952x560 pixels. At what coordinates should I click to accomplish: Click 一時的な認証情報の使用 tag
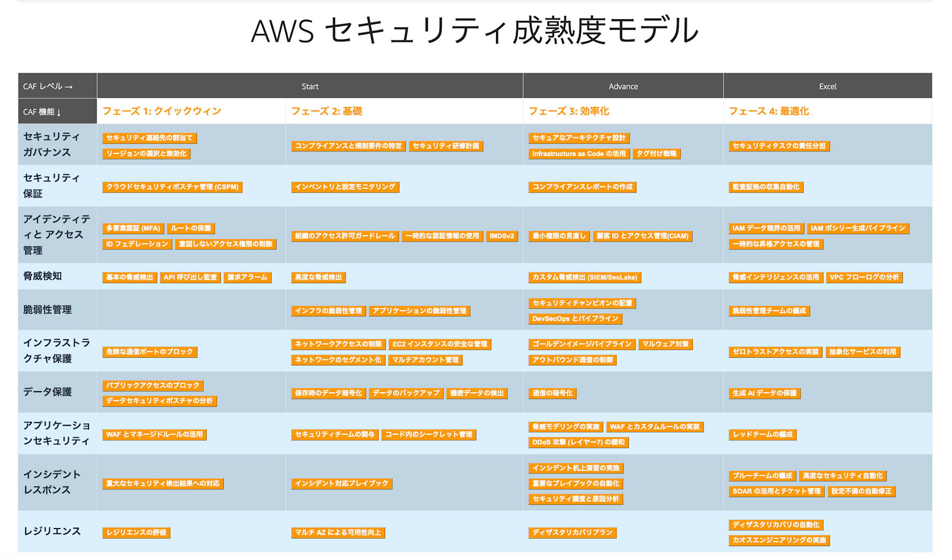442,236
